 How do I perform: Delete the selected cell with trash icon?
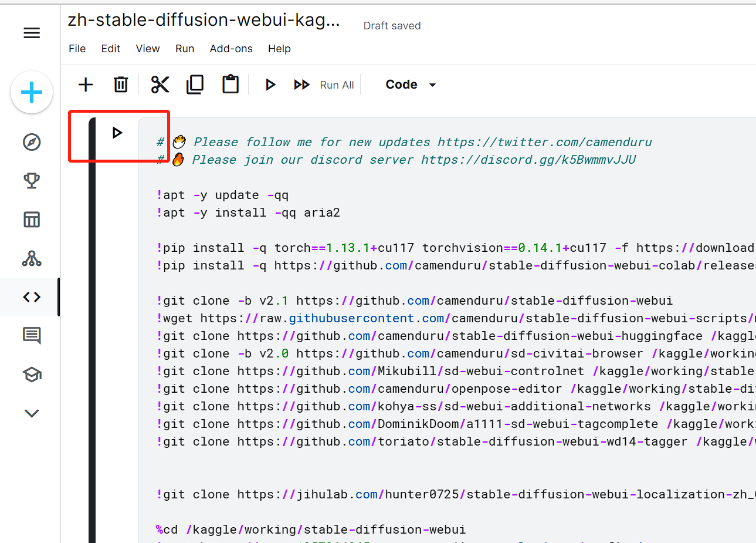click(121, 85)
